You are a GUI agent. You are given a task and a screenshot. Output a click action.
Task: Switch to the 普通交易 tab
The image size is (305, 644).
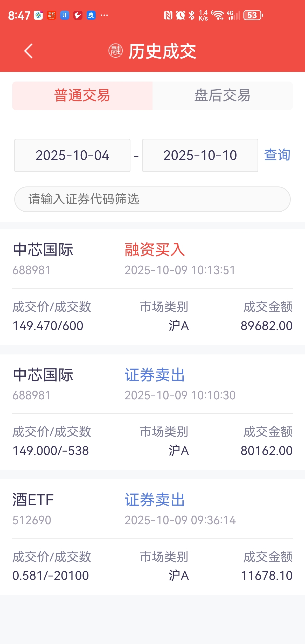82,96
